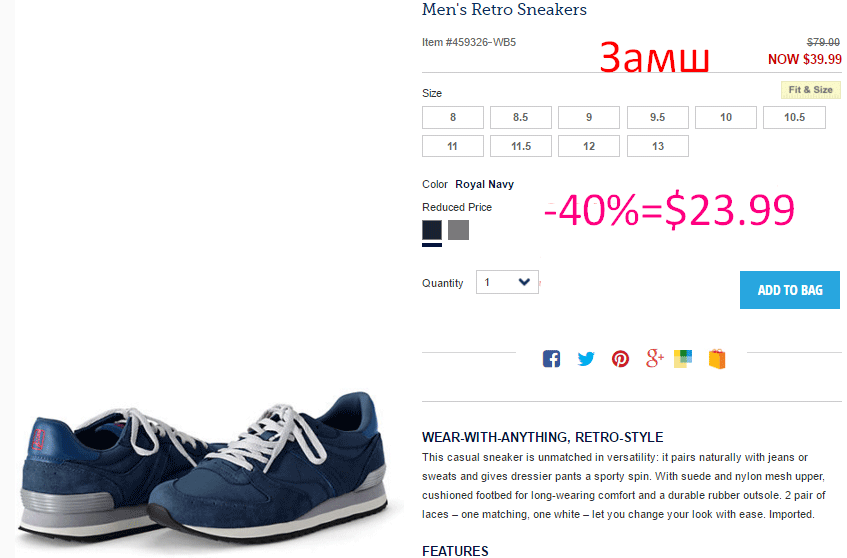Share via the Google Plus icon
847x558 pixels.
click(x=655, y=358)
